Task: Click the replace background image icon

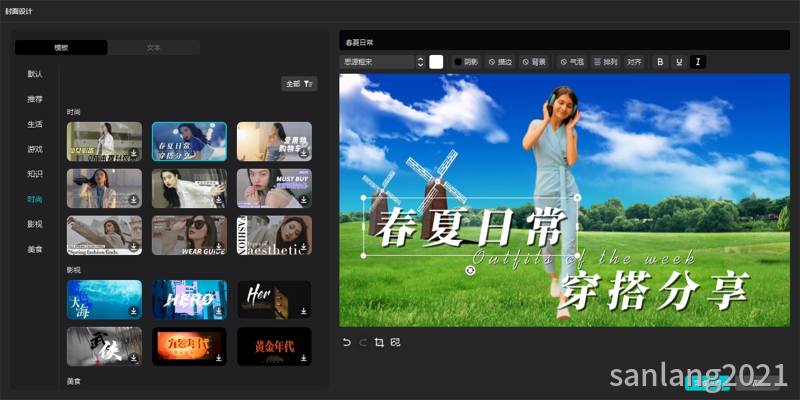Action: point(395,342)
